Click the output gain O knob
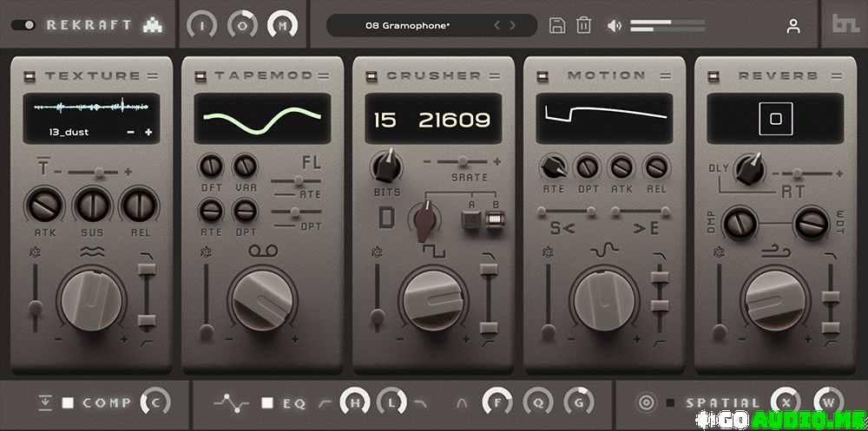 [242, 25]
